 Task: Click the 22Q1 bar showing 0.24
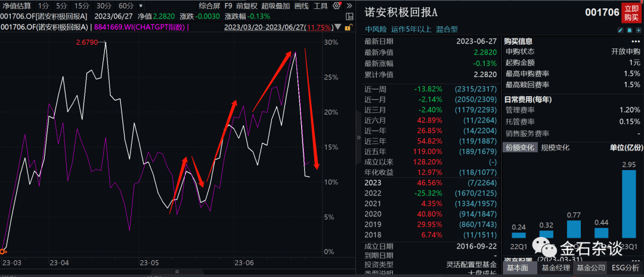(518, 235)
